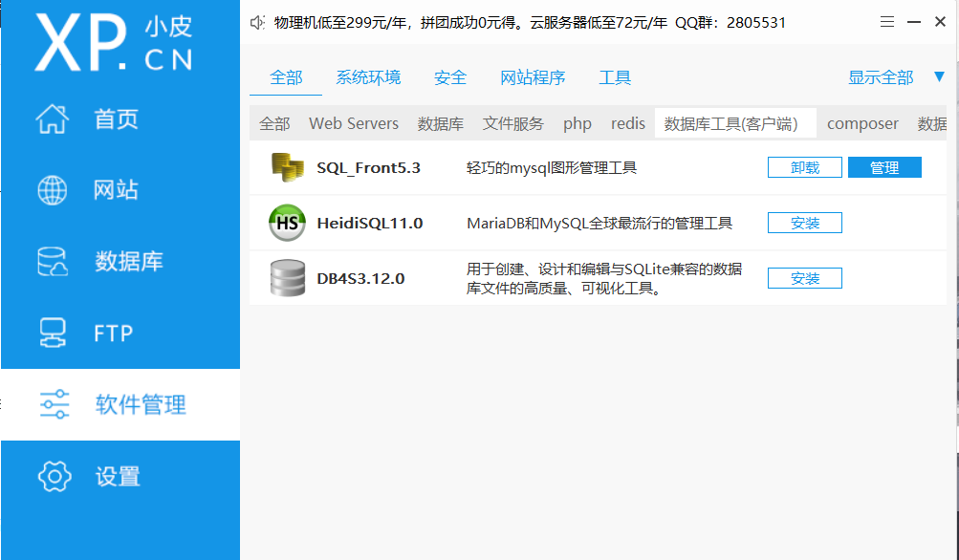Click the XP.CN logo
This screenshot has width=959, height=560.
coord(114,42)
